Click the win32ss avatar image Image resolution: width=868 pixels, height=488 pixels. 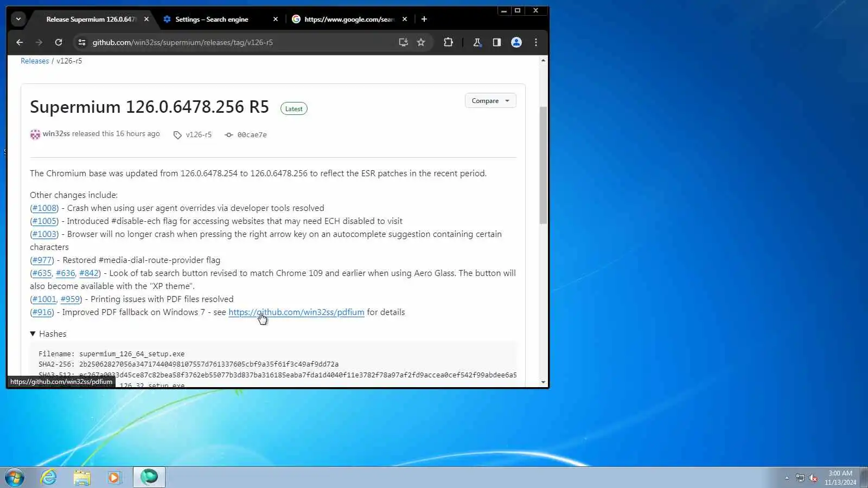[35, 134]
